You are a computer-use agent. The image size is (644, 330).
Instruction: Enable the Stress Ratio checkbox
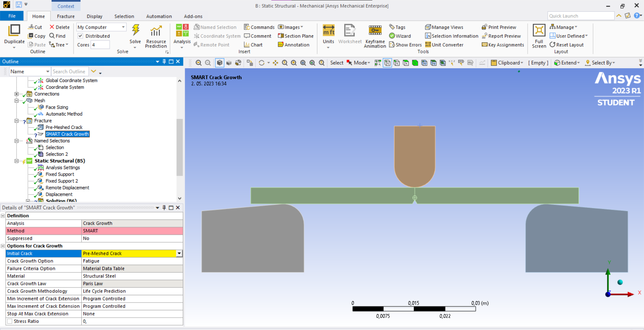click(x=10, y=321)
